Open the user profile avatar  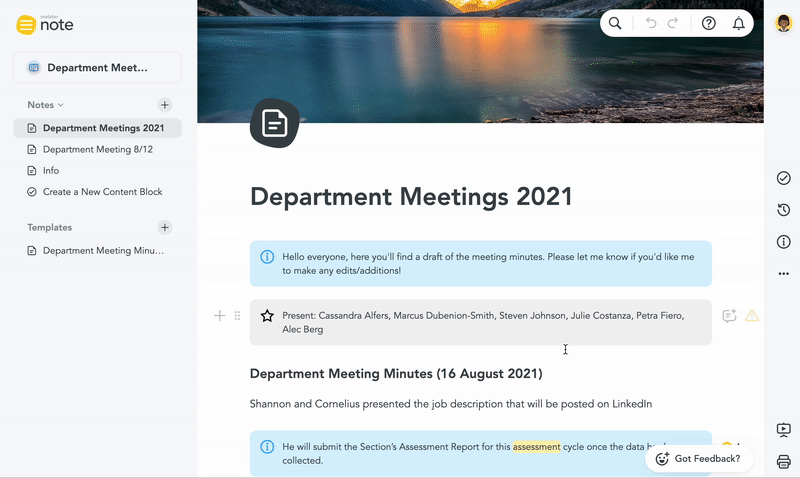coord(783,23)
